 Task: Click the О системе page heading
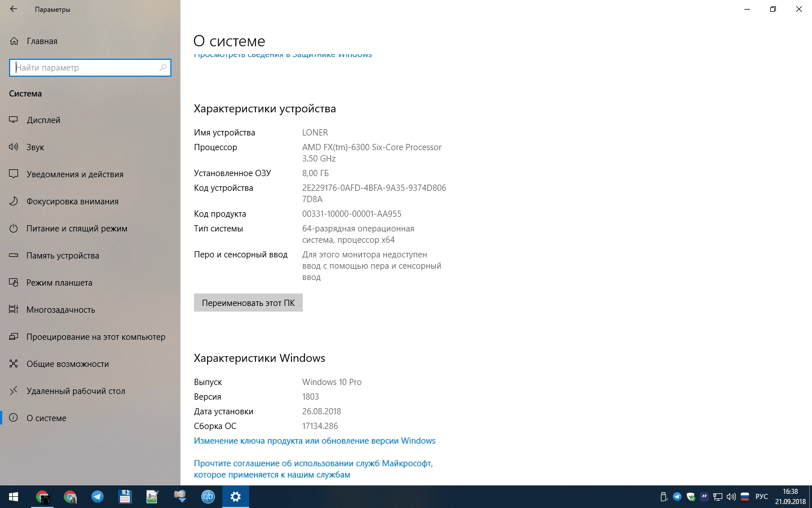(229, 41)
